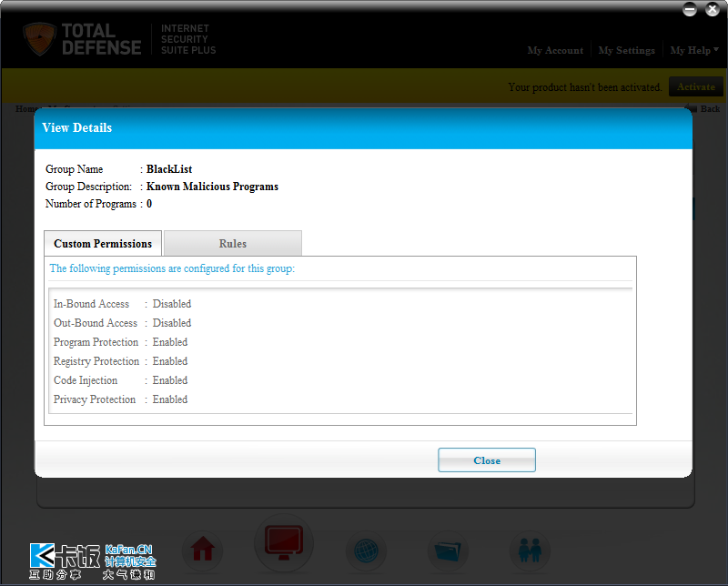Open the red monitor device security icon

[284, 543]
